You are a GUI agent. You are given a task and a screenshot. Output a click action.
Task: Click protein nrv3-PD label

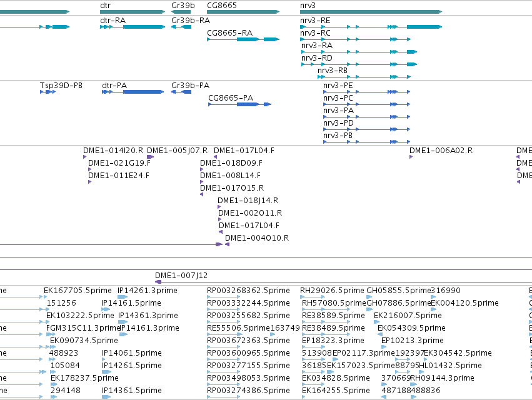(x=338, y=123)
